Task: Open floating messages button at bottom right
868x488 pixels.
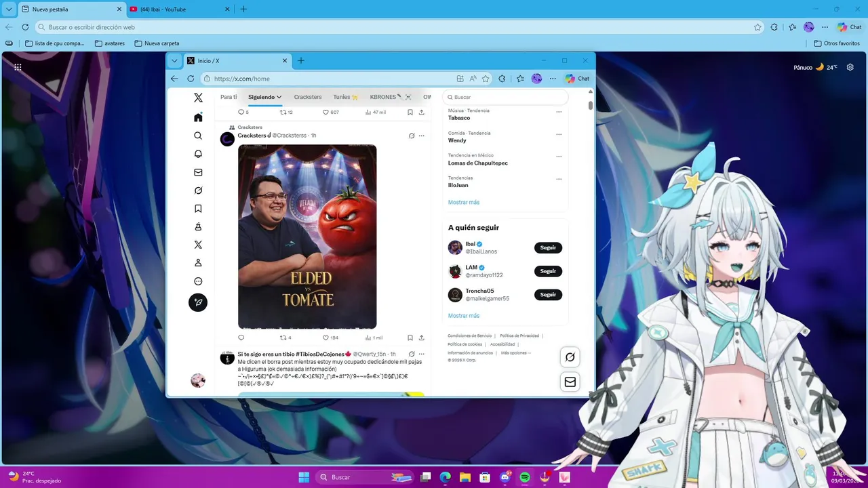Action: pos(570,382)
